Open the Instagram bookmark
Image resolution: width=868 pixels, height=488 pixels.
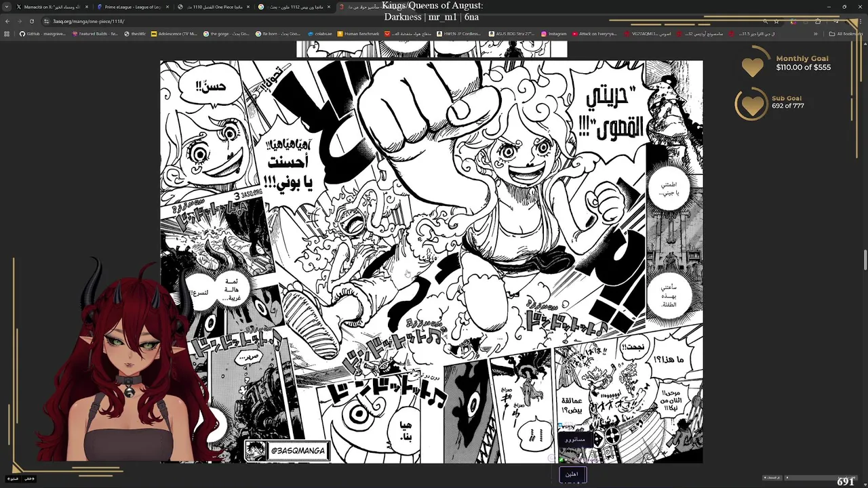coord(553,34)
